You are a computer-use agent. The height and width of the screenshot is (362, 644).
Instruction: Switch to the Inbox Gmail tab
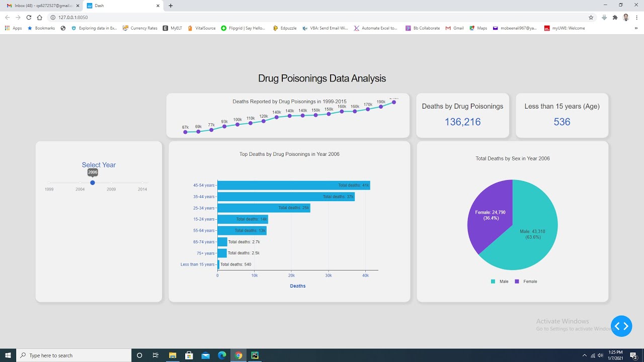click(x=39, y=6)
